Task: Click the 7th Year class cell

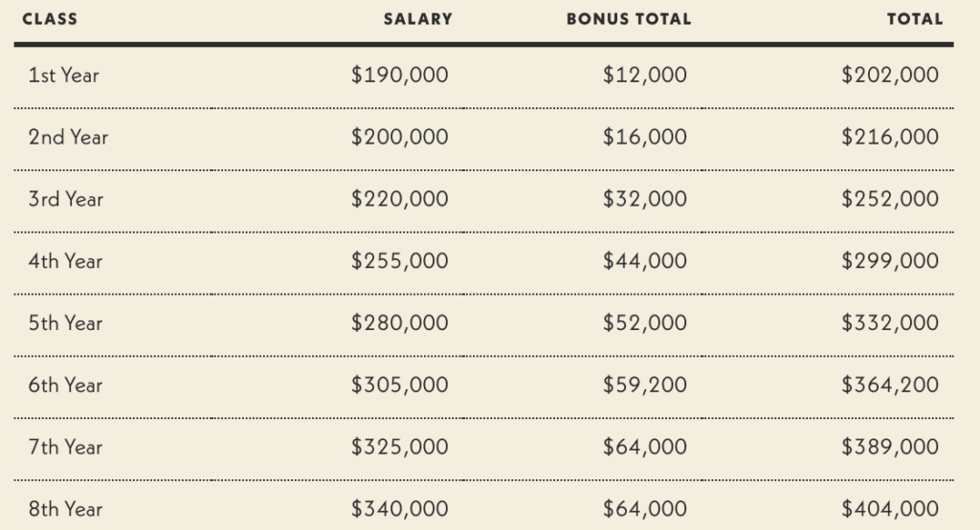Action: (x=66, y=447)
